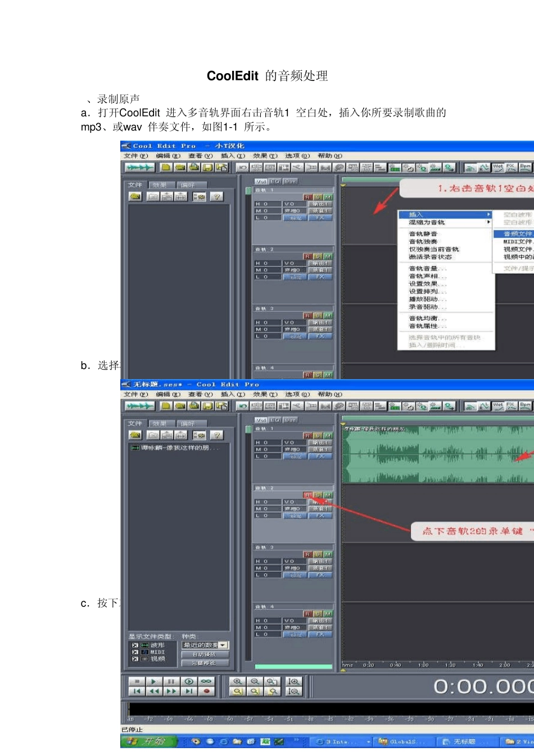Click the red Record transport button
Viewport: 534px width, 756px height.
pyautogui.click(x=206, y=691)
